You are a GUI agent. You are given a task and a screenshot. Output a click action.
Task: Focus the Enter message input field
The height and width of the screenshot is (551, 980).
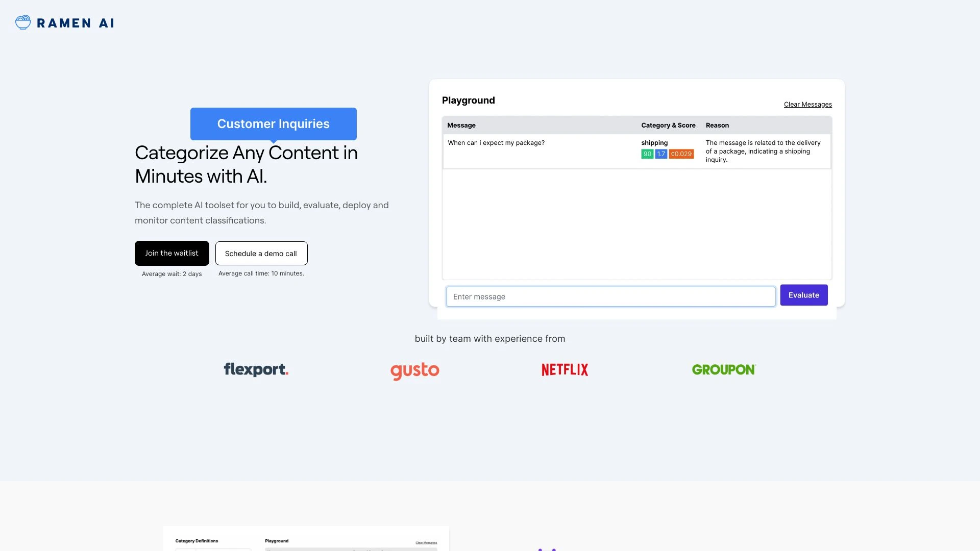(610, 297)
